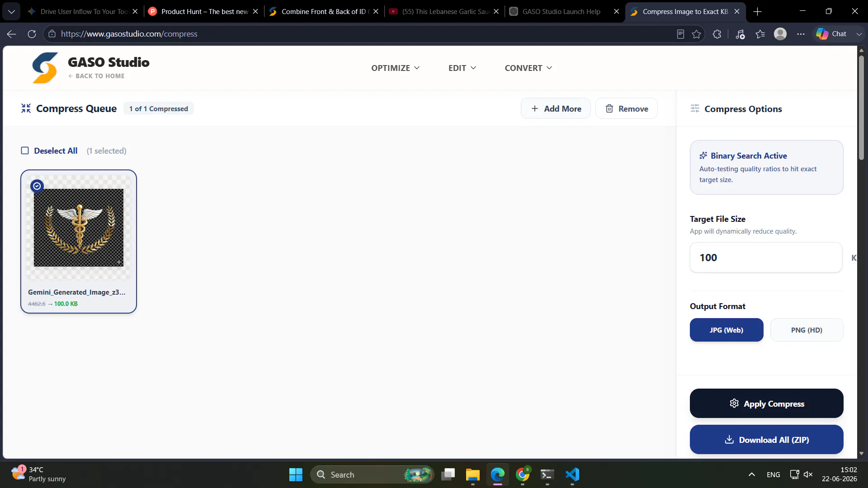
Task: Open File Explorer from taskbar
Action: pyautogui.click(x=473, y=474)
